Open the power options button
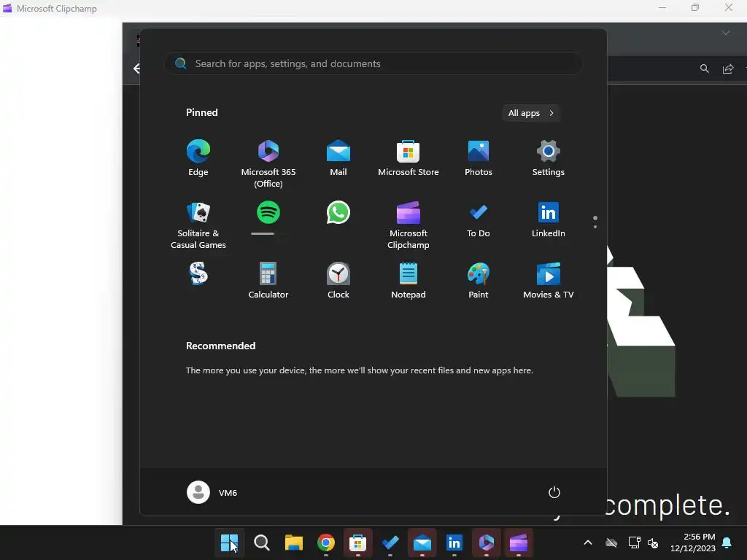747x560 pixels. pyautogui.click(x=554, y=492)
